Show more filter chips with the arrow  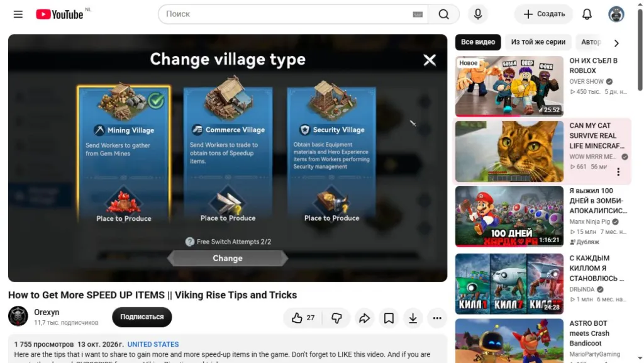coord(616,43)
